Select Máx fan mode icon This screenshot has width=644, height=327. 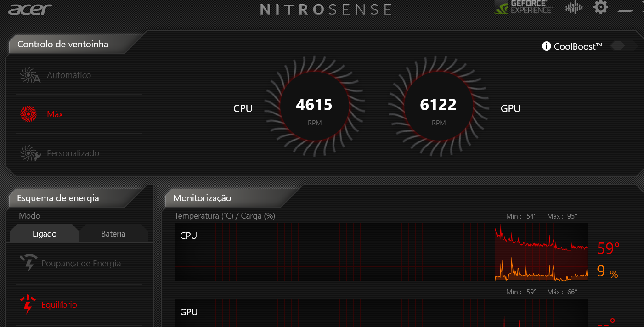tap(28, 114)
